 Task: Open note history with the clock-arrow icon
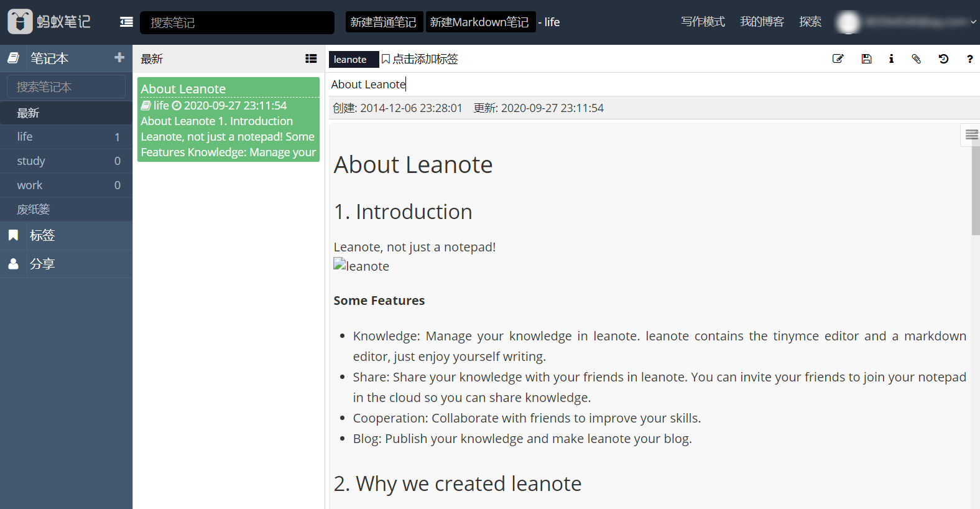tap(943, 59)
